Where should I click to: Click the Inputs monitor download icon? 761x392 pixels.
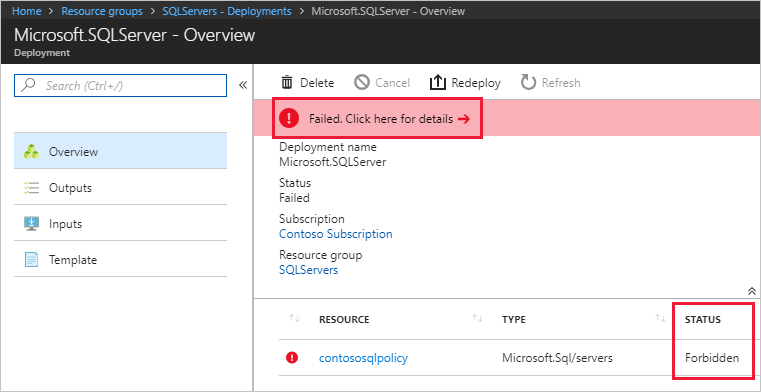(x=32, y=224)
